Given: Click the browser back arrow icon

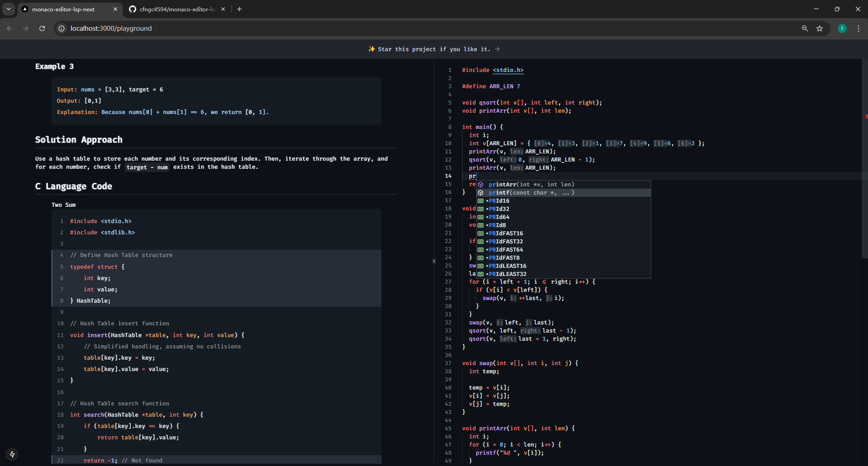Looking at the screenshot, I should [10, 29].
